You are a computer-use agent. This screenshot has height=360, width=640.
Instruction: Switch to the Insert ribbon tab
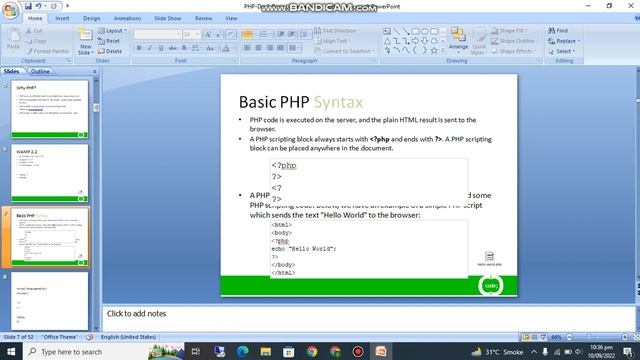tap(62, 18)
